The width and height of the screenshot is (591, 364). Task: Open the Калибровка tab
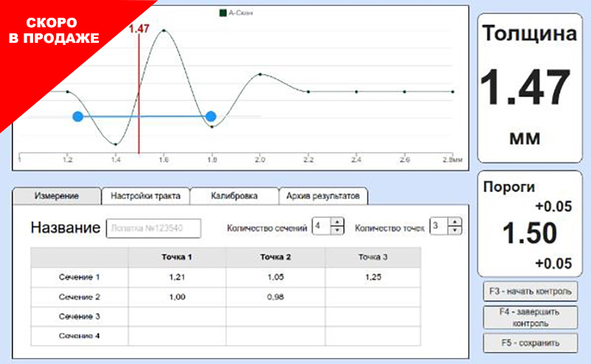(234, 196)
